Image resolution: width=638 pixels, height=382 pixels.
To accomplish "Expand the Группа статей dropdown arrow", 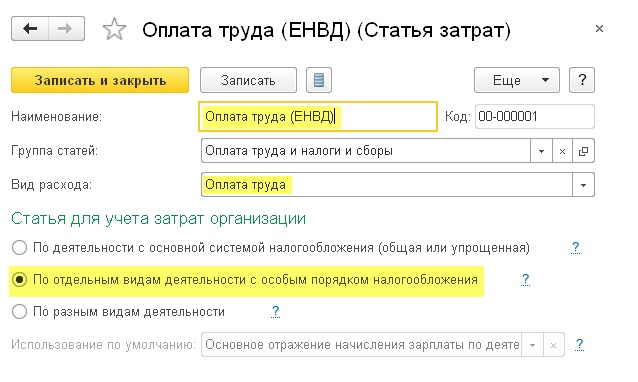I will click(541, 151).
